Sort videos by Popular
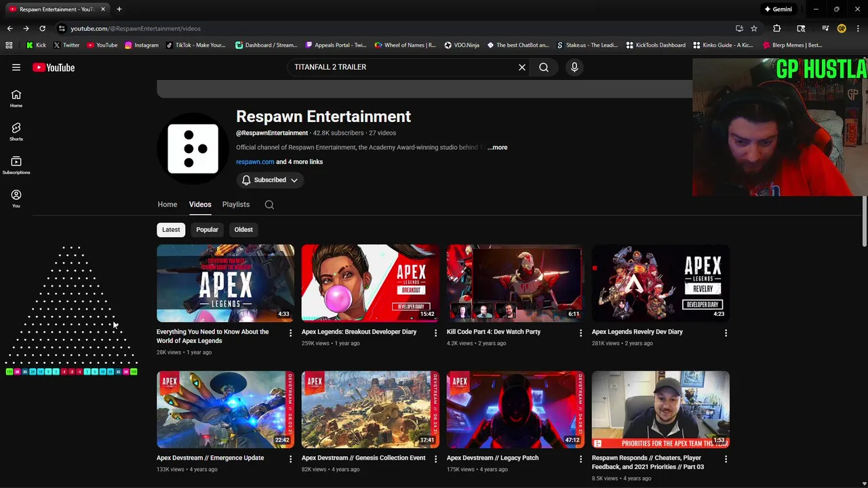Image resolution: width=868 pixels, height=488 pixels. (x=207, y=229)
